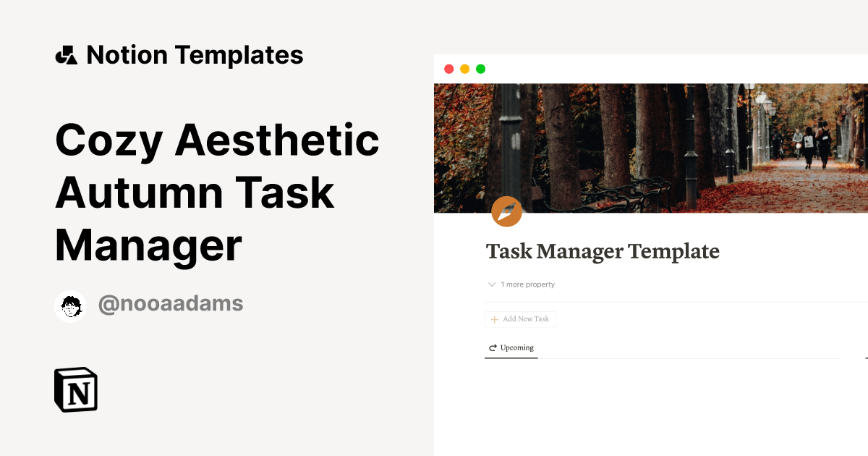868x456 pixels.
Task: Open the @nooaadams profile link
Action: point(171,303)
